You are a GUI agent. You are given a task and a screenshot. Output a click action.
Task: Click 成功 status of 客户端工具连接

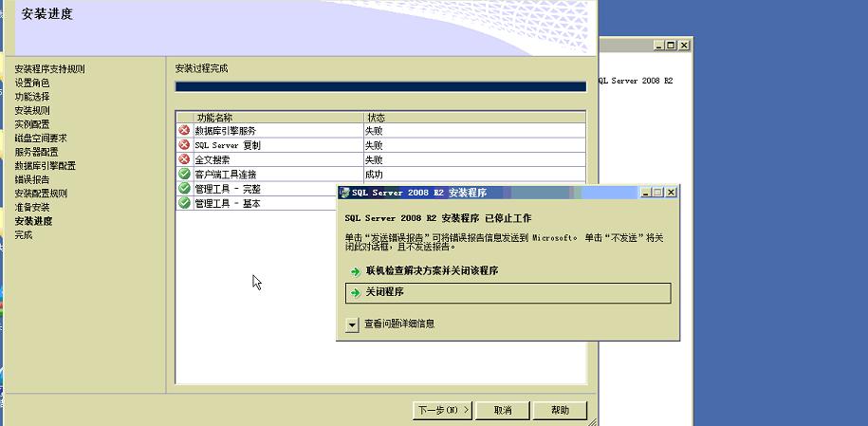(x=374, y=174)
